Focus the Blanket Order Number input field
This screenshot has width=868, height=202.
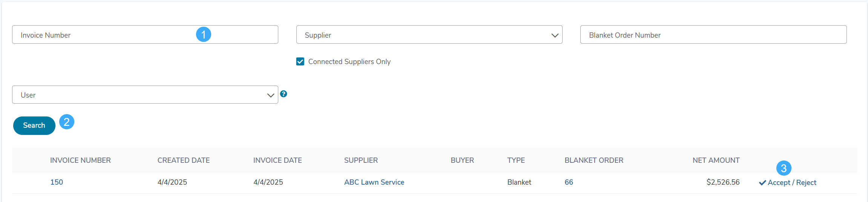(713, 35)
